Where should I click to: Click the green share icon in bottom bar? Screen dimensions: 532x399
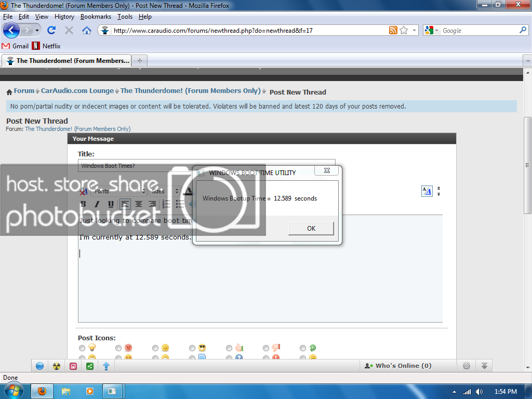[89, 366]
